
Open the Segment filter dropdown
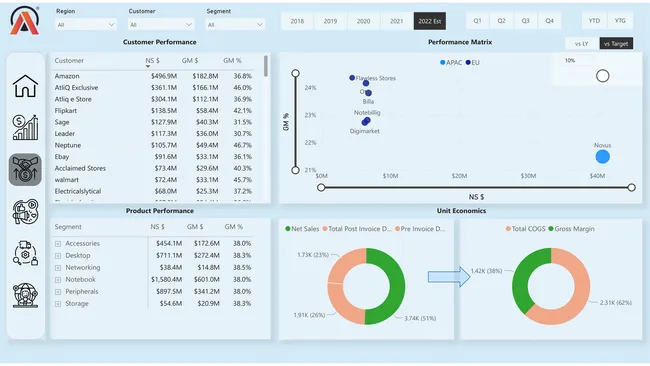235,25
